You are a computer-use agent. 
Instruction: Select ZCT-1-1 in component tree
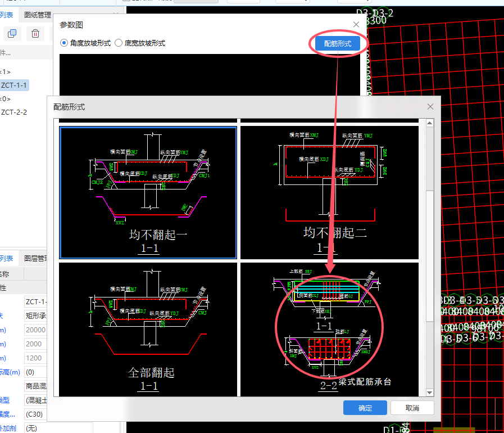14,85
